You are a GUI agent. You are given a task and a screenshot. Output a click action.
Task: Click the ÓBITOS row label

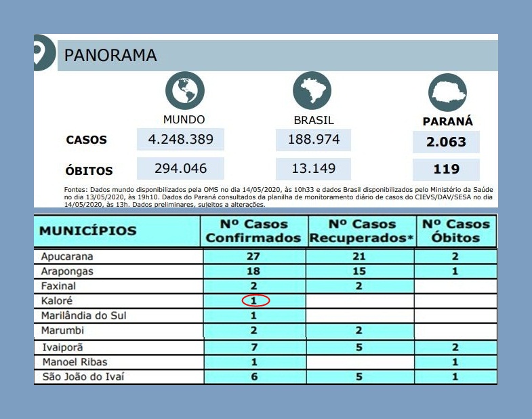(x=89, y=170)
